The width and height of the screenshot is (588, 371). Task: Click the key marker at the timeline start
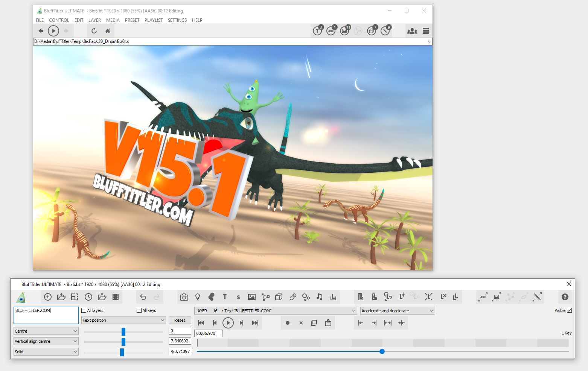197,343
